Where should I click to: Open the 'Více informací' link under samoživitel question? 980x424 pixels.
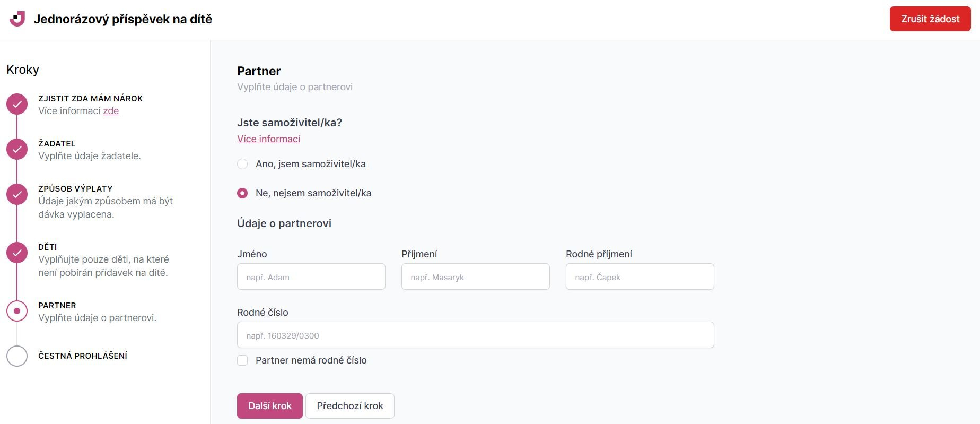pos(268,139)
